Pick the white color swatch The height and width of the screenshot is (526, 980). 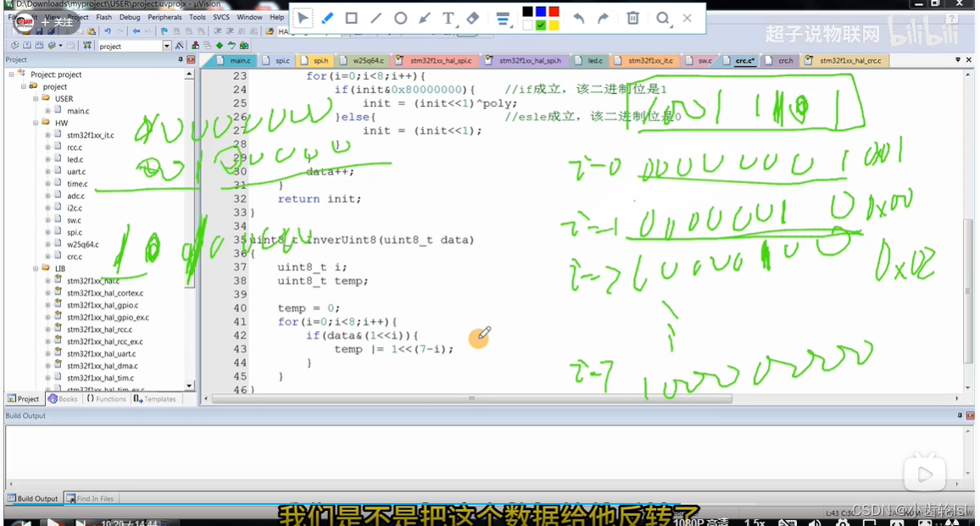527,25
